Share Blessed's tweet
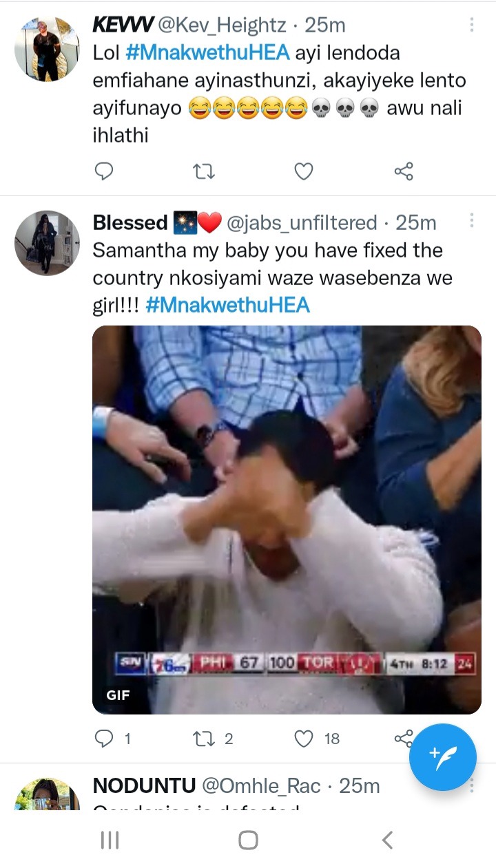 (x=402, y=739)
